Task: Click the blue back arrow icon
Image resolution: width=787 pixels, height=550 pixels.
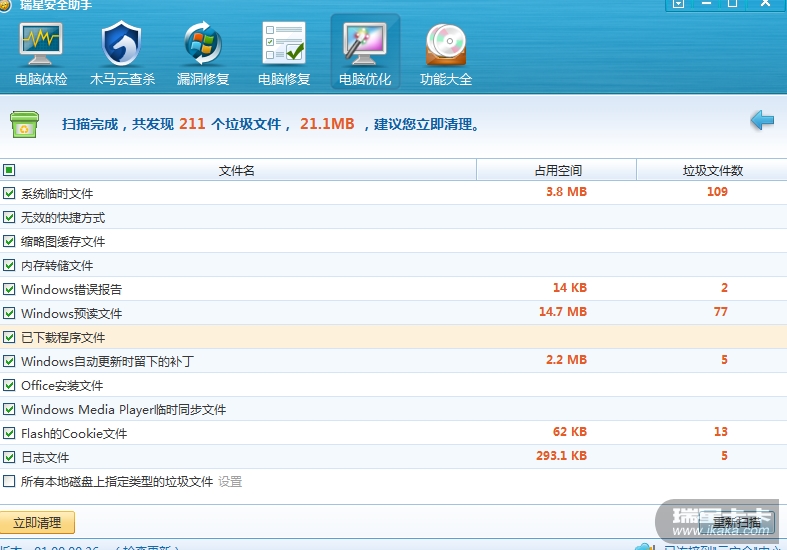Action: coord(762,121)
